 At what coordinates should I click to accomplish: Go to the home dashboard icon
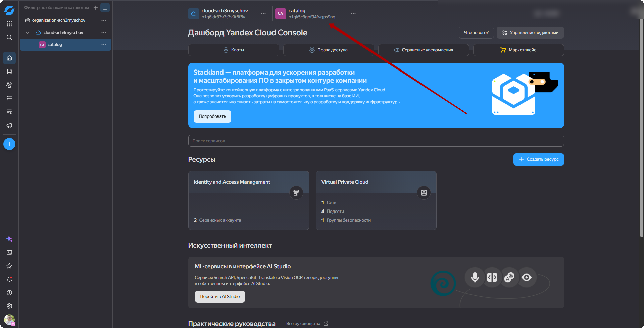pos(9,58)
